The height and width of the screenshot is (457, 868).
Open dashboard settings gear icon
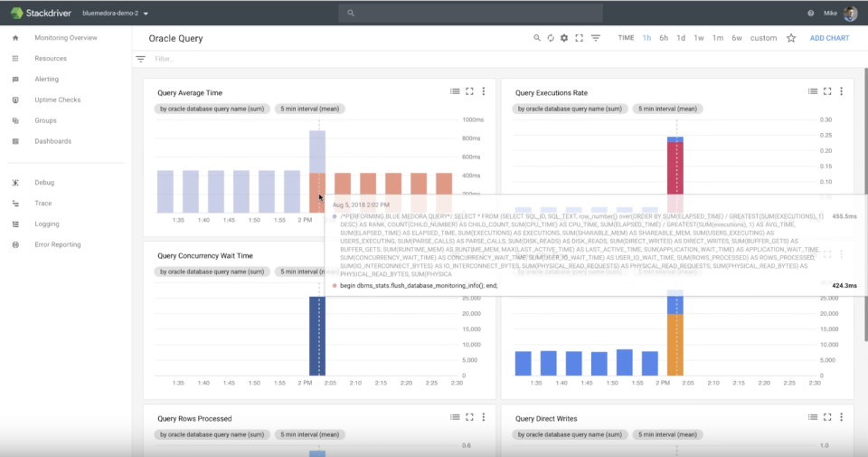click(564, 38)
